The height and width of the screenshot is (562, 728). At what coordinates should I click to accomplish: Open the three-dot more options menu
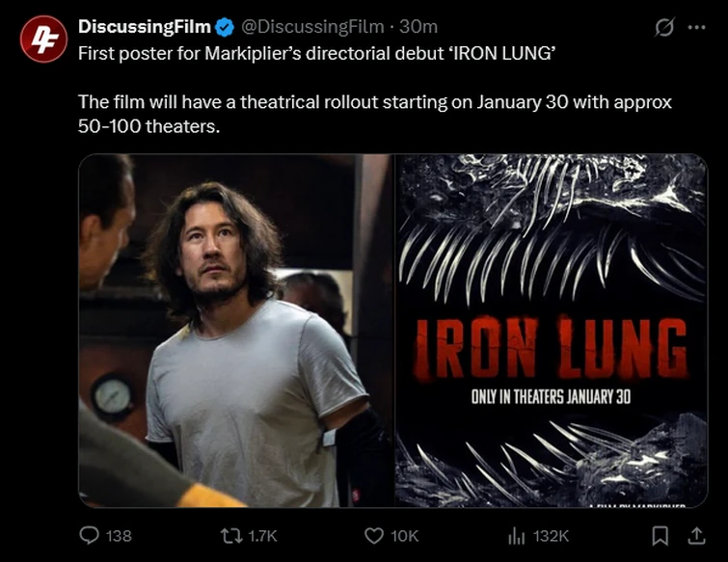[x=696, y=27]
